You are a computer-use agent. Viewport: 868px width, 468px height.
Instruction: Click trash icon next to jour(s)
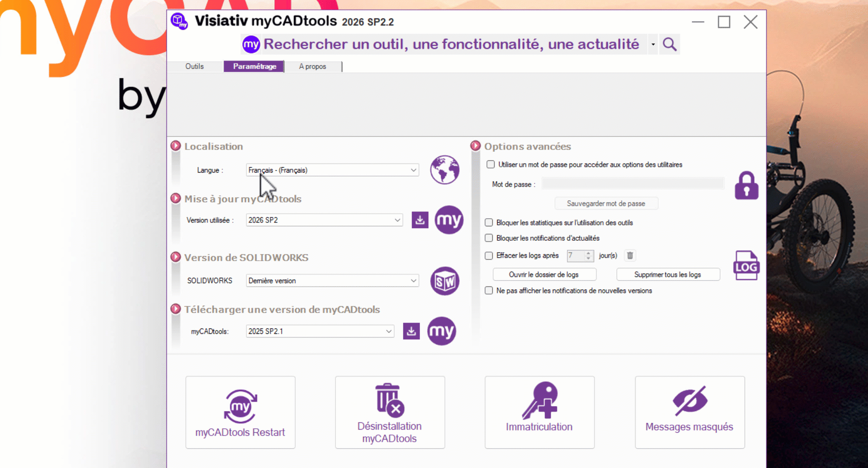[630, 256]
